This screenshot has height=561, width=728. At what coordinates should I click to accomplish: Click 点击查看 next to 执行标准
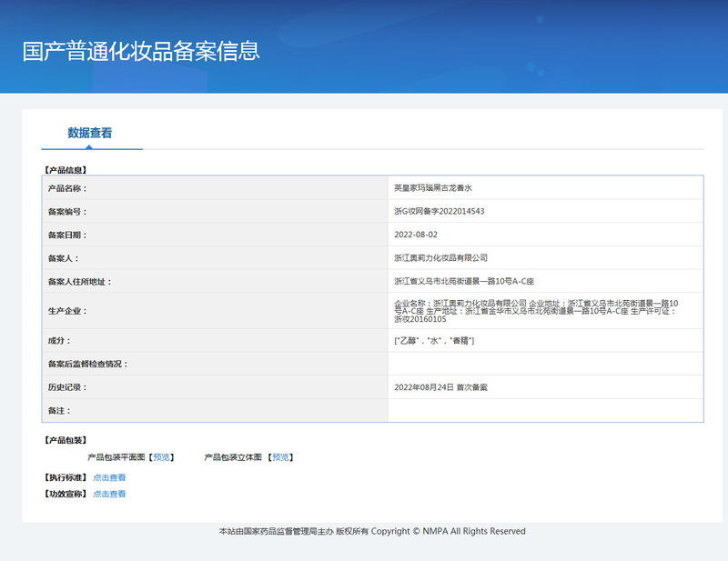(109, 477)
